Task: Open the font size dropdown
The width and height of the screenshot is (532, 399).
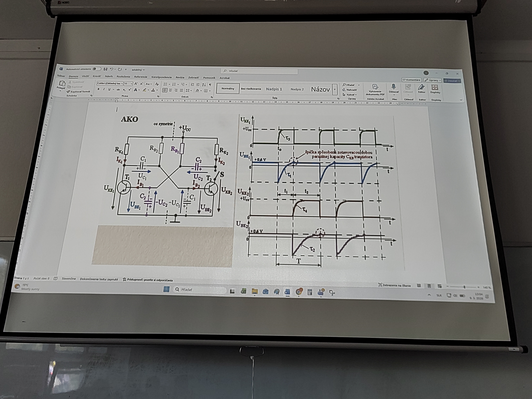Action: point(131,84)
